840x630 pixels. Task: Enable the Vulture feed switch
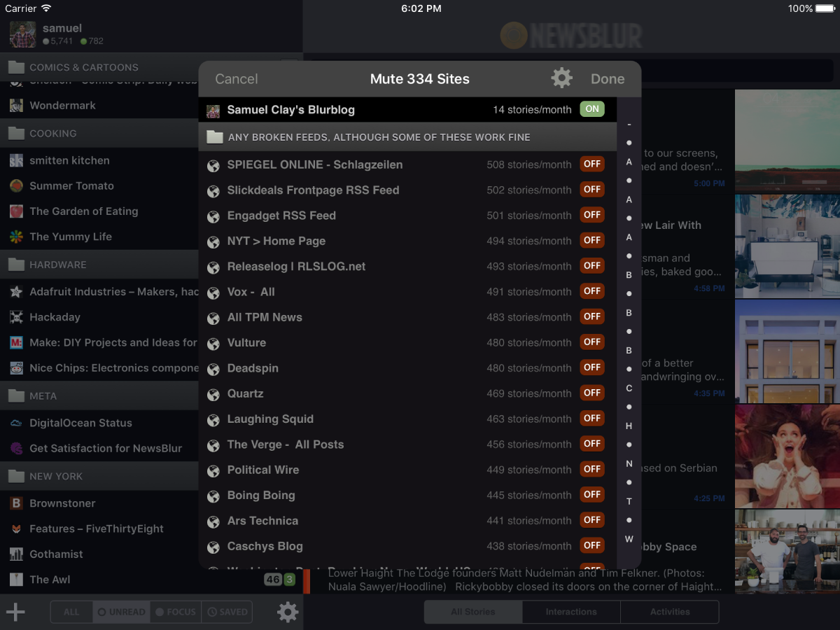(592, 342)
